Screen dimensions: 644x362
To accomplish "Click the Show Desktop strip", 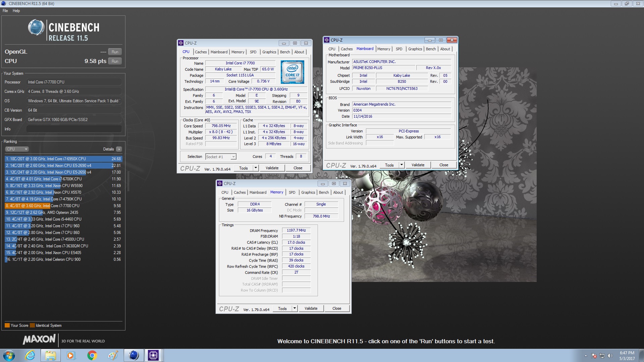I will pyautogui.click(x=641, y=355).
